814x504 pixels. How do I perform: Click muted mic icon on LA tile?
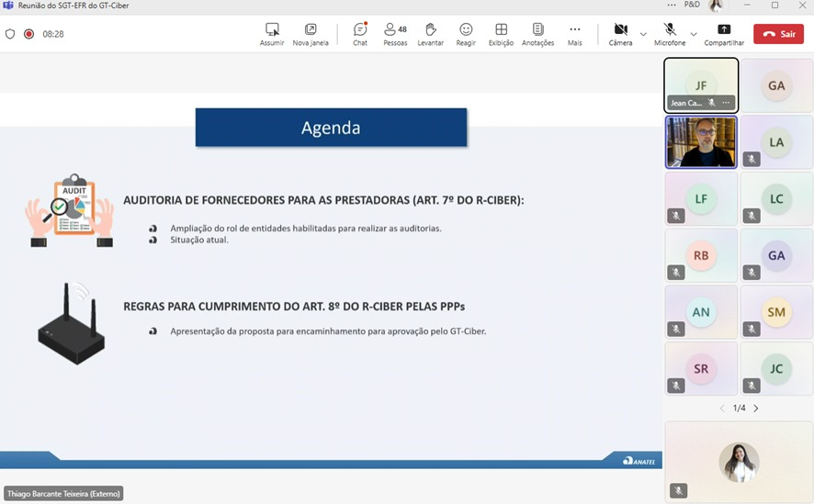point(752,159)
